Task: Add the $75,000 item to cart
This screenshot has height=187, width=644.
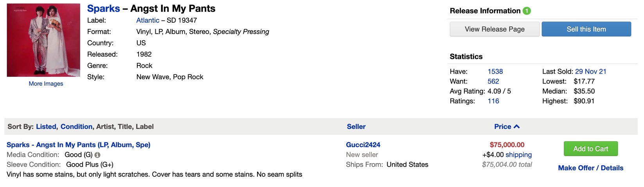Action: (x=590, y=149)
